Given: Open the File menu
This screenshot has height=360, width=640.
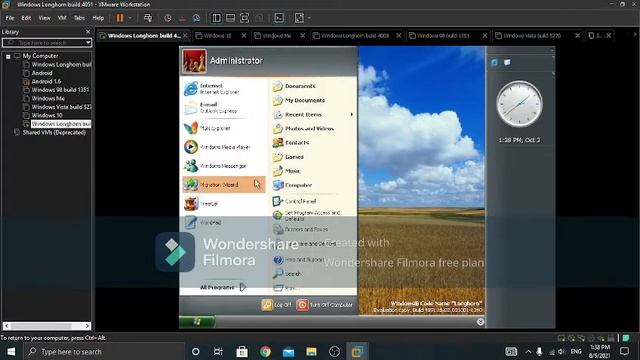Looking at the screenshot, I should [10, 18].
